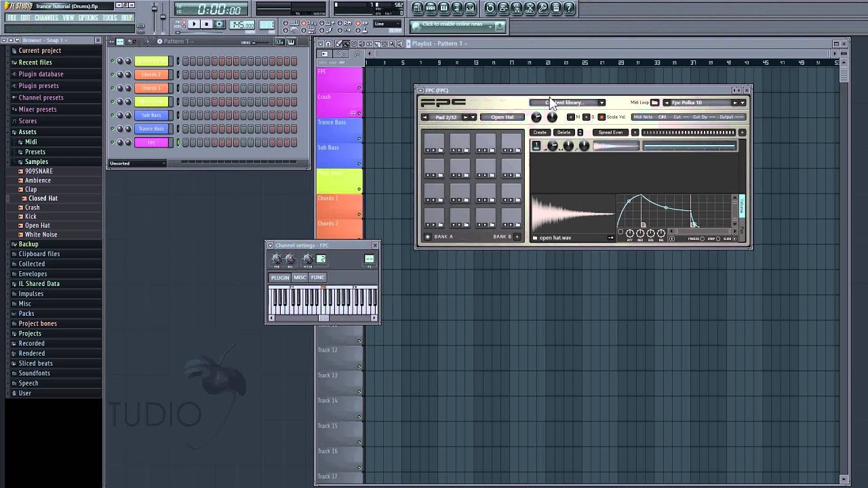Open the piano roll toolbar icon
Image resolution: width=868 pixels, height=488 pixels.
pos(443,8)
